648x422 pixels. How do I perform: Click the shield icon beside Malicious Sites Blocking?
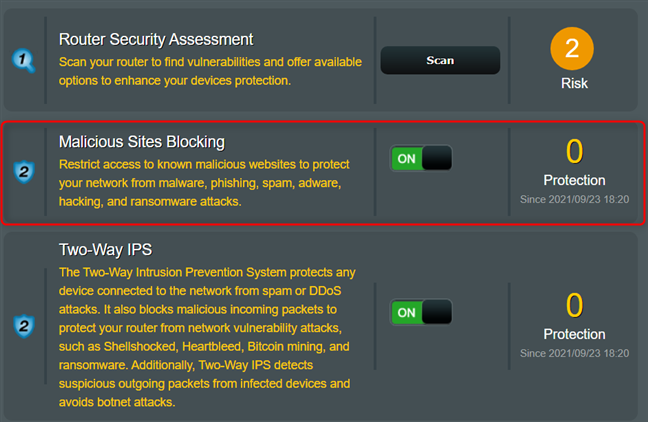tap(24, 172)
